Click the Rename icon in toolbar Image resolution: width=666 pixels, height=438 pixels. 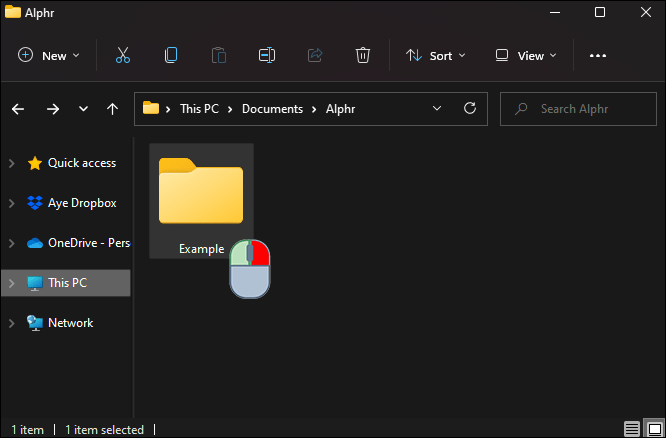tap(267, 55)
